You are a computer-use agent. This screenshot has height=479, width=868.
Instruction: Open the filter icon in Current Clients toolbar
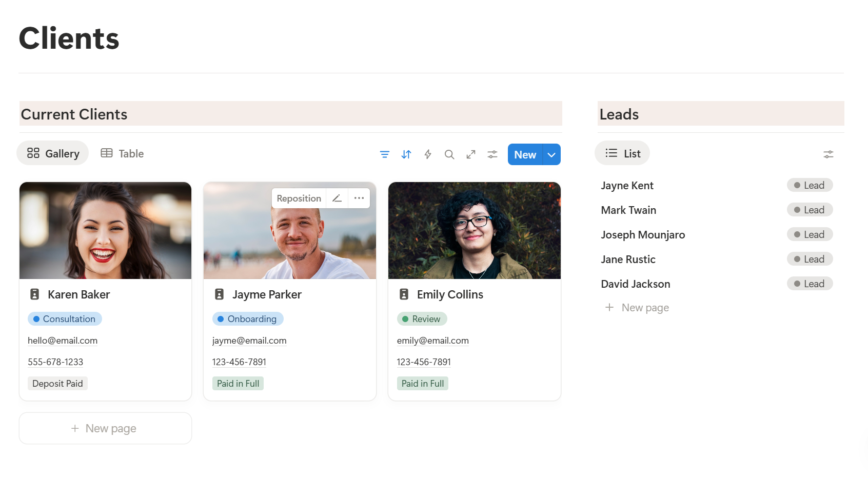384,154
